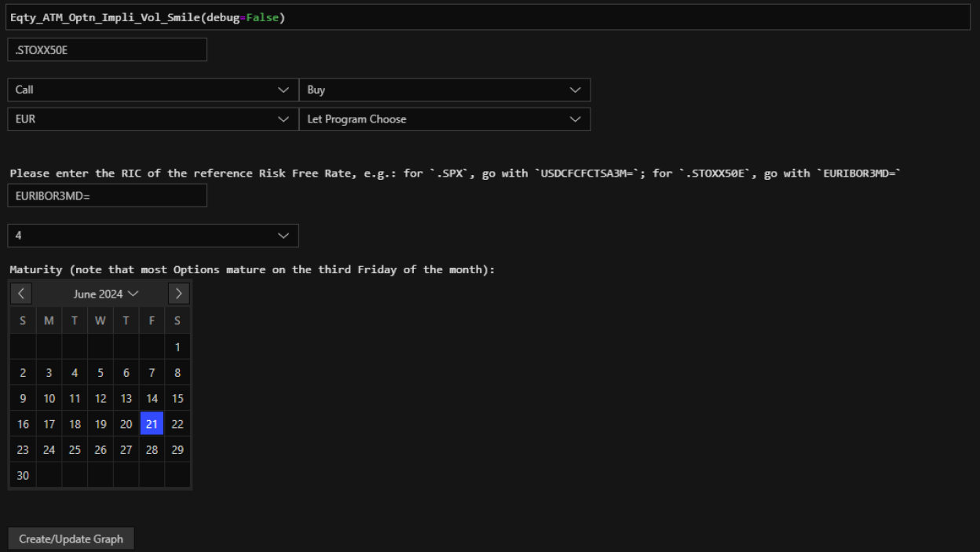Select June 1 in the calendar
980x552 pixels.
[177, 347]
